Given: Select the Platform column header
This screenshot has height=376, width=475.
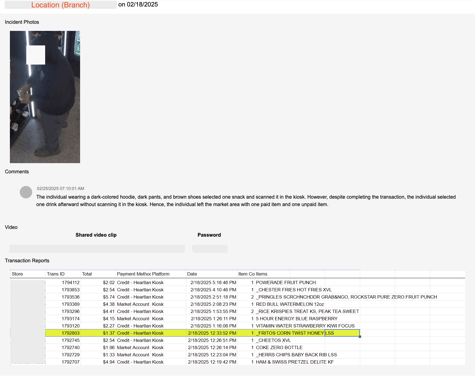Looking at the screenshot, I should (x=161, y=274).
